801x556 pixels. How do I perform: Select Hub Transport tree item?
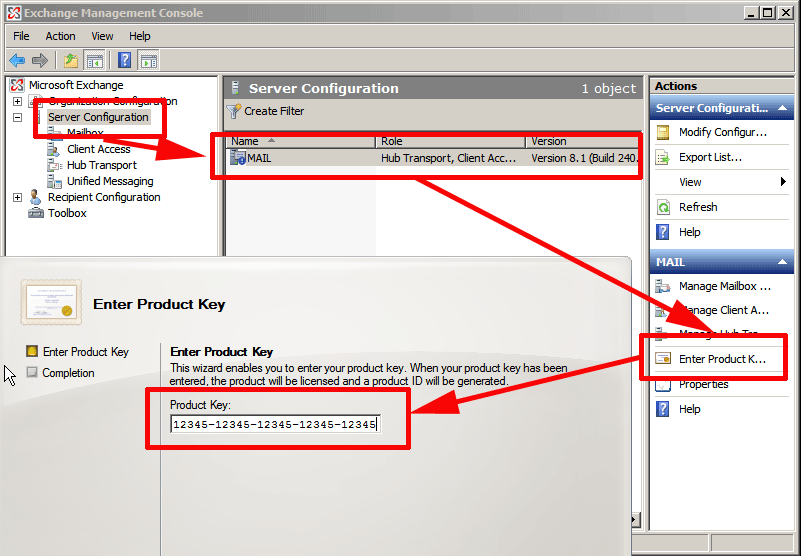point(102,165)
